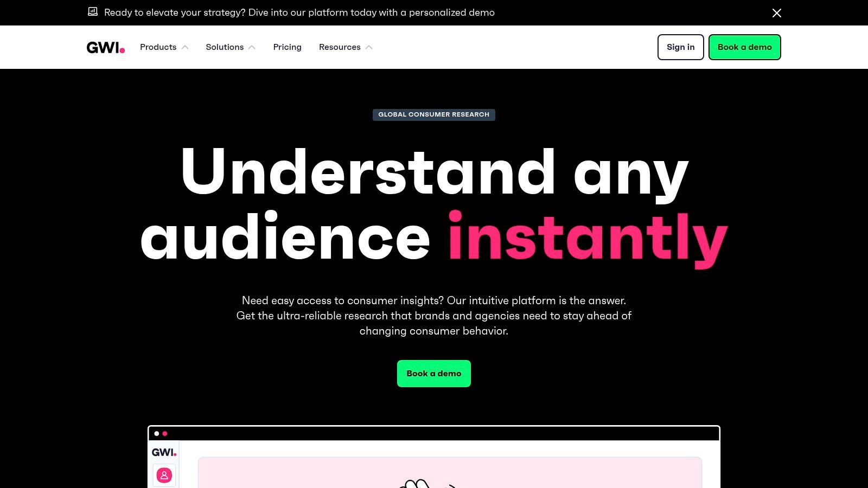Click the pink dot after the GWI wordmark
This screenshot has height=488, width=868.
point(123,51)
